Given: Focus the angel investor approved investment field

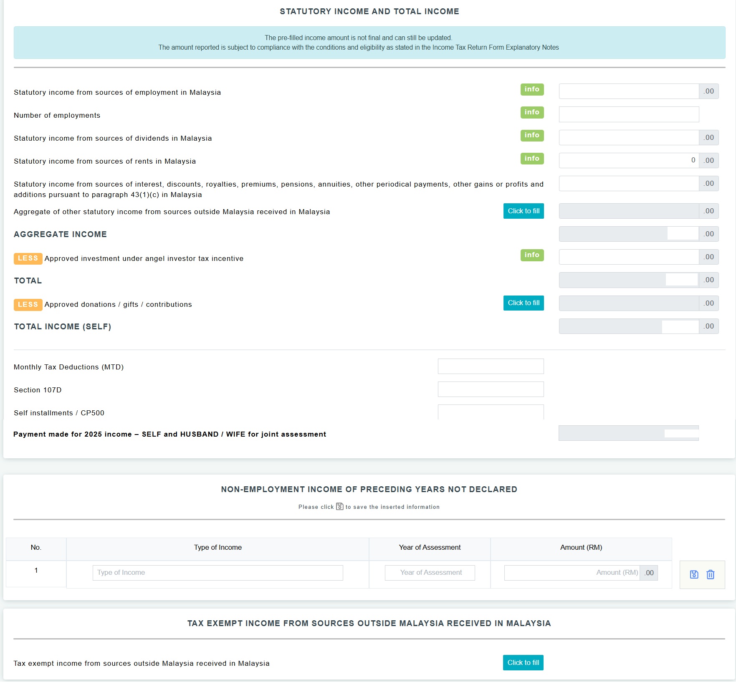Looking at the screenshot, I should (x=629, y=257).
